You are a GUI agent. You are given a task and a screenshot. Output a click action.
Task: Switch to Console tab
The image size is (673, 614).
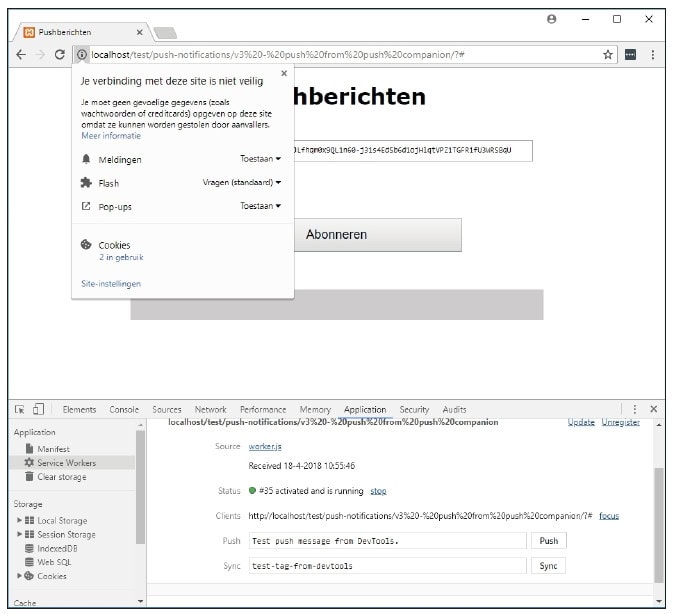(124, 409)
